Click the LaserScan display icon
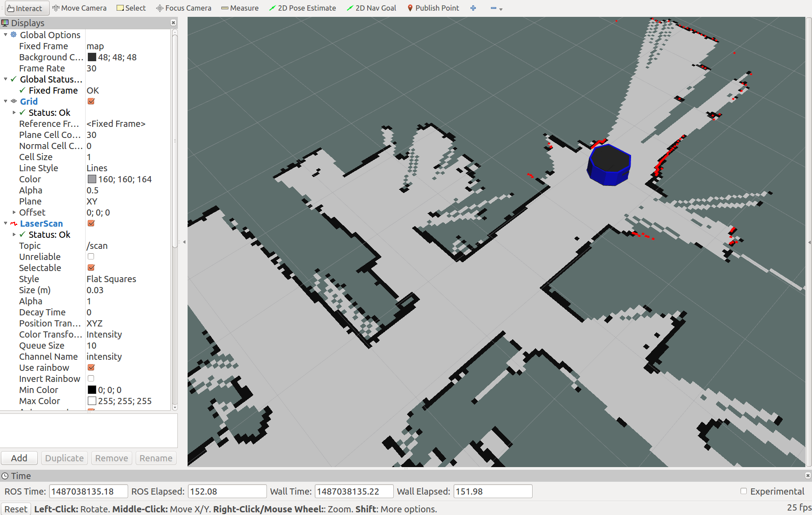Image resolution: width=812 pixels, height=515 pixels. (x=14, y=224)
